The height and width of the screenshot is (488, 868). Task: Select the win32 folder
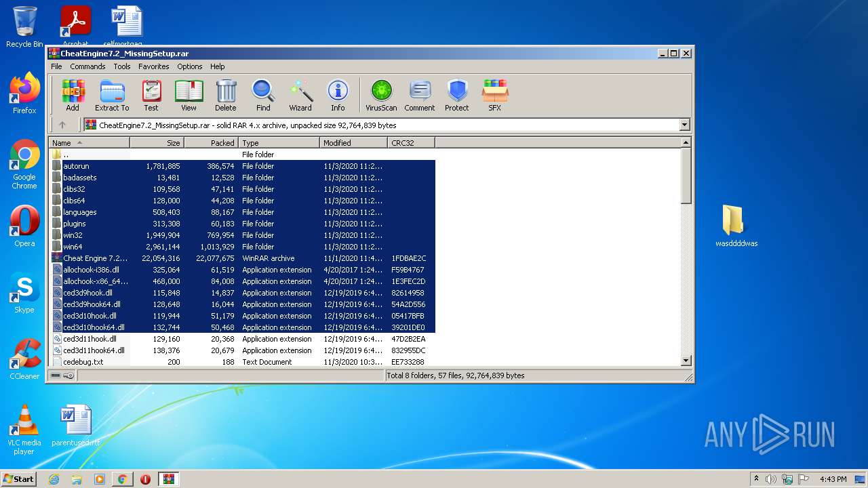[x=242, y=235]
